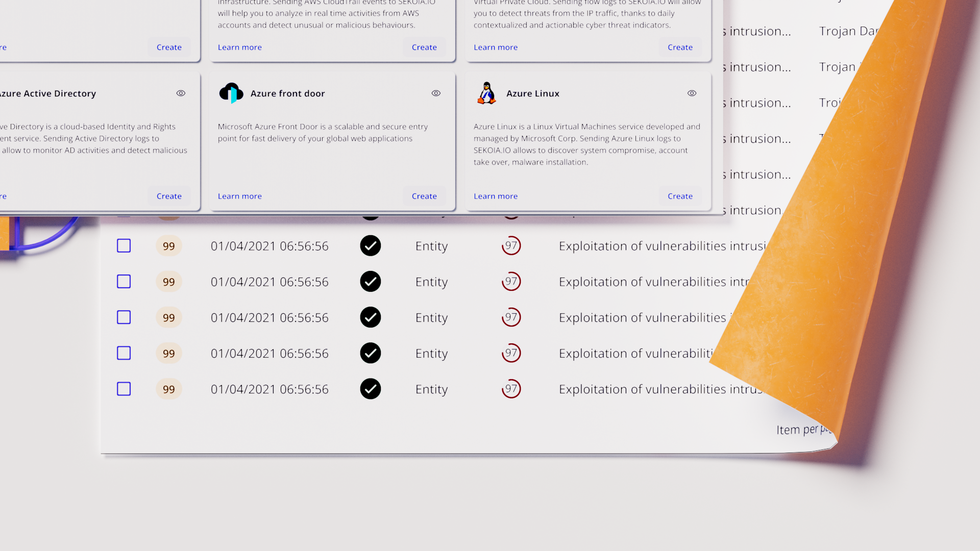
Task: Click the eye icon on Azure Linux card
Action: [692, 93]
